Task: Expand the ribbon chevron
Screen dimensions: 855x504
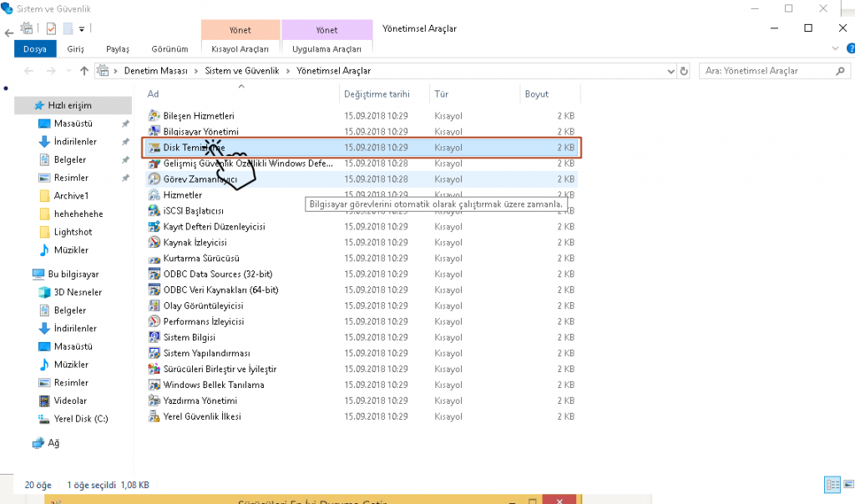Action: [x=835, y=48]
